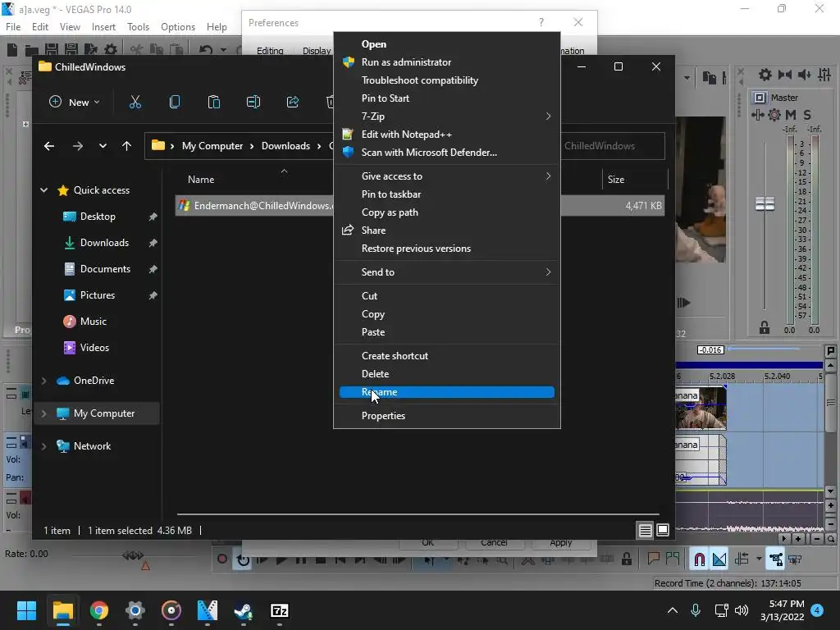The image size is (840, 630).
Task: Click the ChilledWindows search field
Action: (612, 146)
